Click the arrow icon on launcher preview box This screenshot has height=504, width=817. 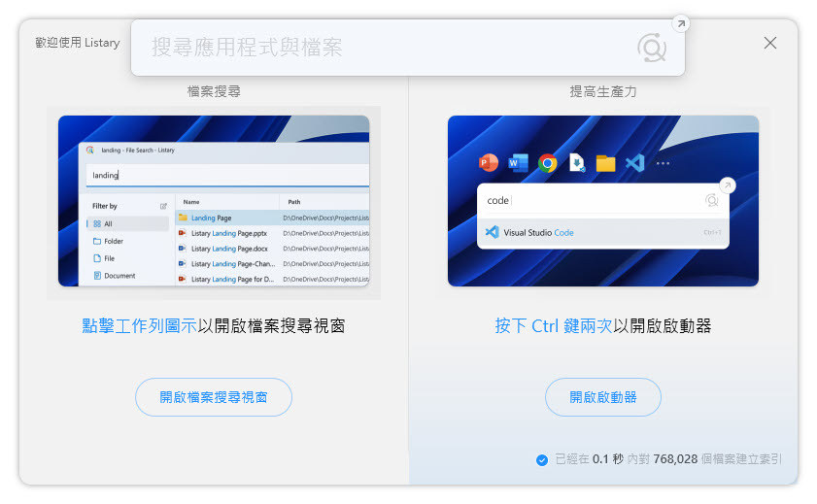(728, 185)
